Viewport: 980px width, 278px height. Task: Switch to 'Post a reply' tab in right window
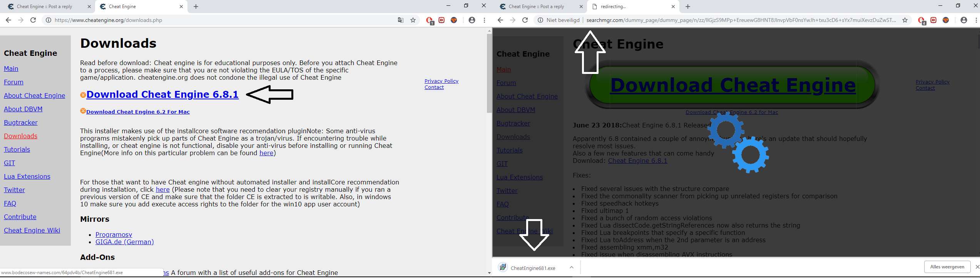point(537,7)
